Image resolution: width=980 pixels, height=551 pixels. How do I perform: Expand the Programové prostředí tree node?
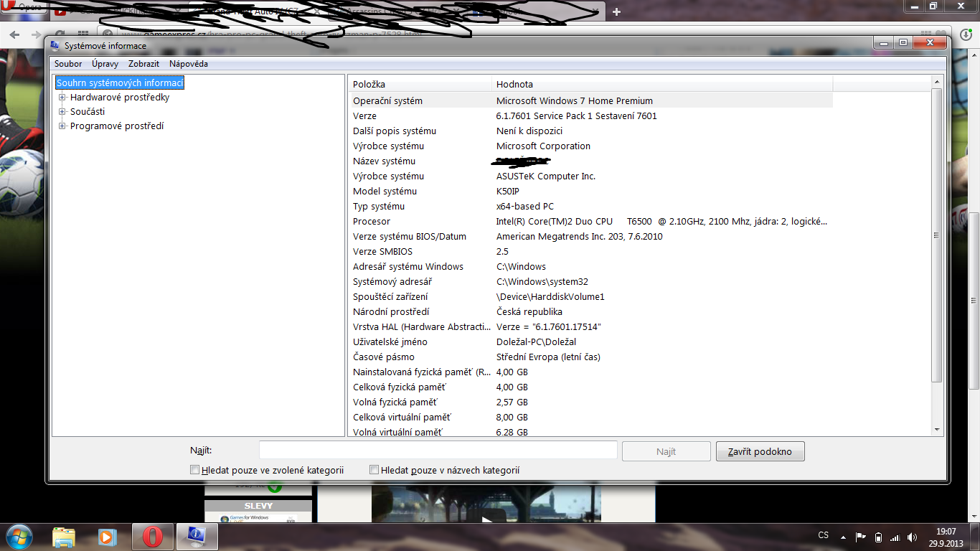click(62, 126)
